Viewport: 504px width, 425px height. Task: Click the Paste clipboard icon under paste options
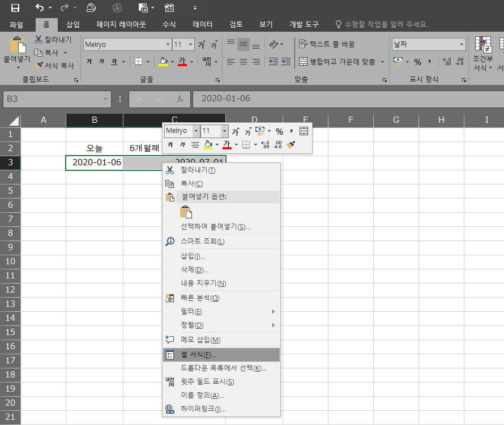186,212
